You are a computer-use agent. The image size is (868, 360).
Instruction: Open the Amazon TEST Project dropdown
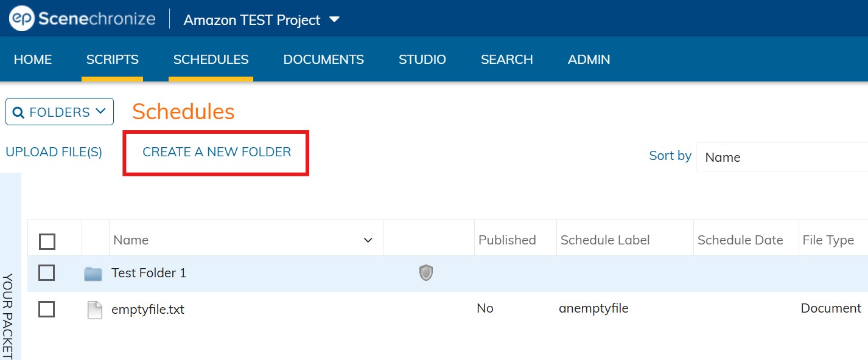(262, 19)
